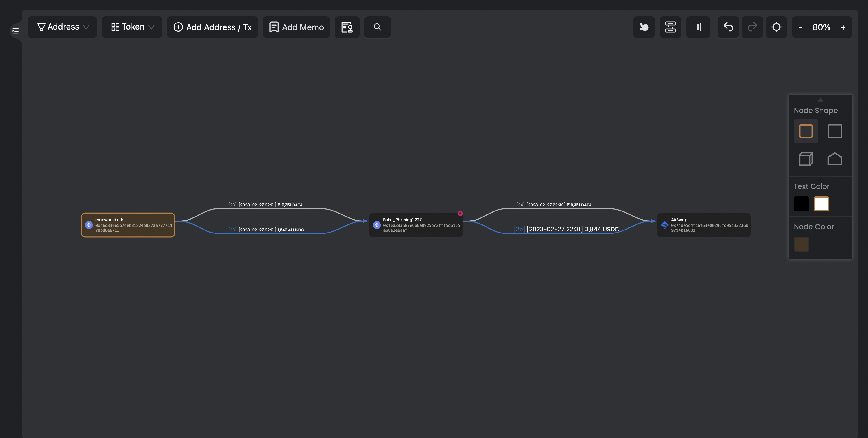Click the auto-layout nodes icon

pos(670,27)
